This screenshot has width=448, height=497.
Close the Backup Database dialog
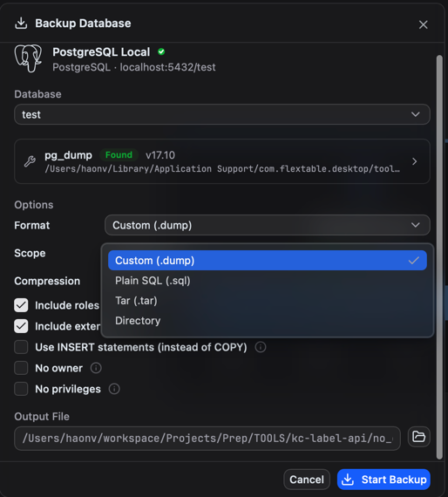[x=424, y=24]
